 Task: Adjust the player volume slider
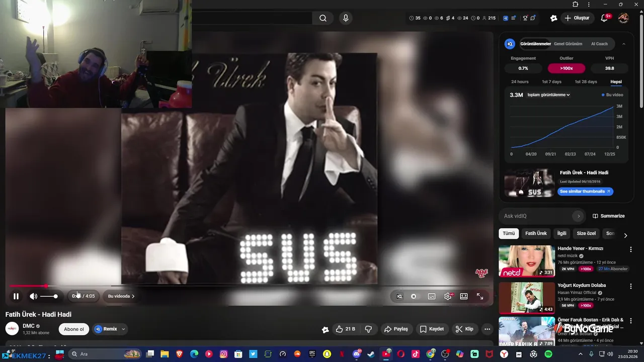[49, 296]
